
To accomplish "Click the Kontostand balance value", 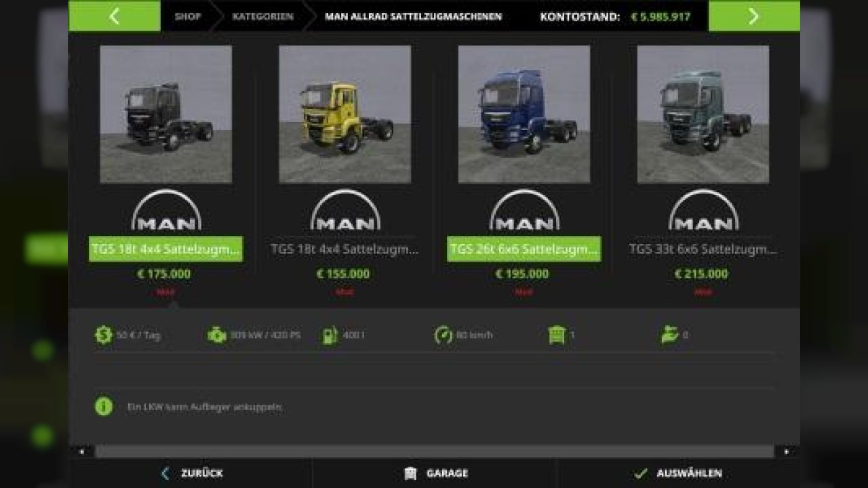I will (x=660, y=16).
